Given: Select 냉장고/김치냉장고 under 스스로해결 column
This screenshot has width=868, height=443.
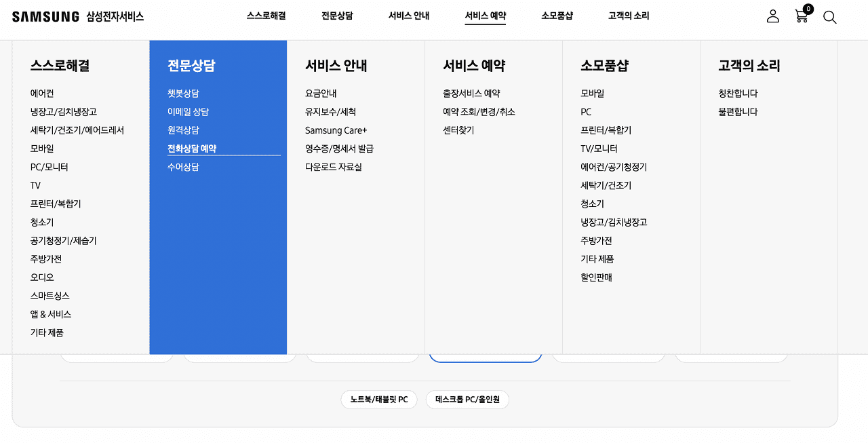Looking at the screenshot, I should tap(64, 112).
